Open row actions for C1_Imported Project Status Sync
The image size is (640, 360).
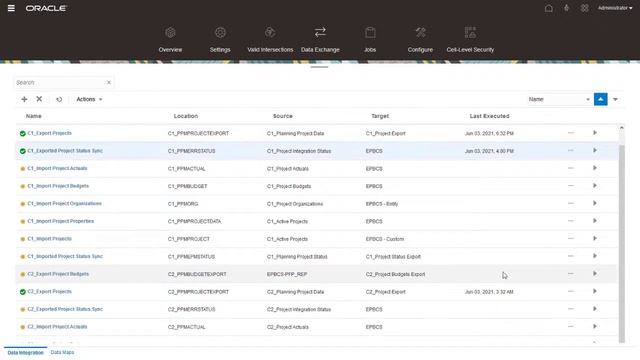point(571,256)
